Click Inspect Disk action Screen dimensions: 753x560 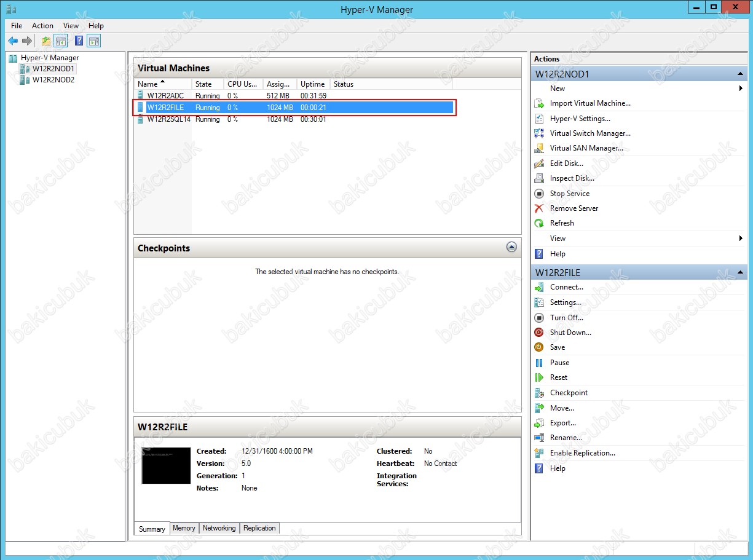572,178
